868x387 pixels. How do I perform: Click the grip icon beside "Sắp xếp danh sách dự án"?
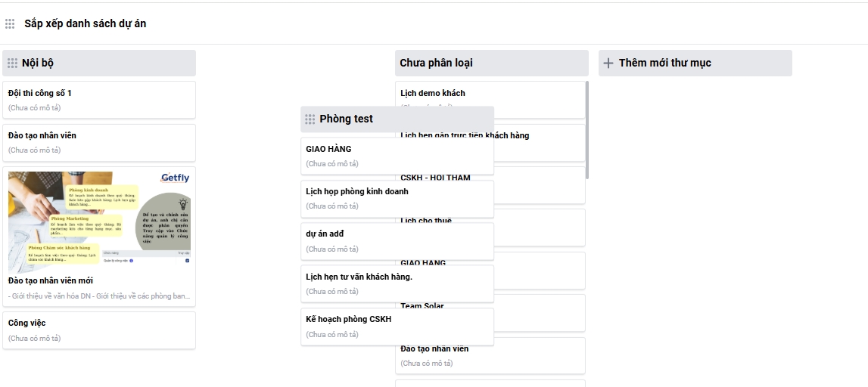click(x=9, y=23)
